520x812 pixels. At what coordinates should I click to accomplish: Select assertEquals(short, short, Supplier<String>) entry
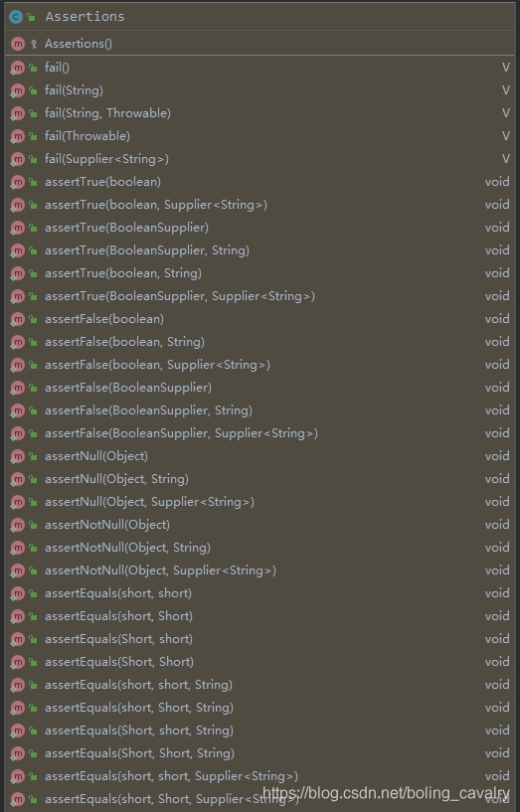(260, 776)
